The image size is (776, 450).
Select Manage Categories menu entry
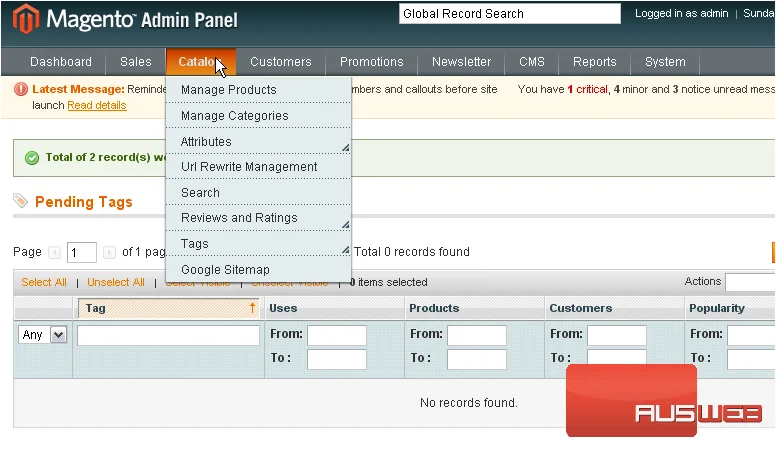(258, 115)
